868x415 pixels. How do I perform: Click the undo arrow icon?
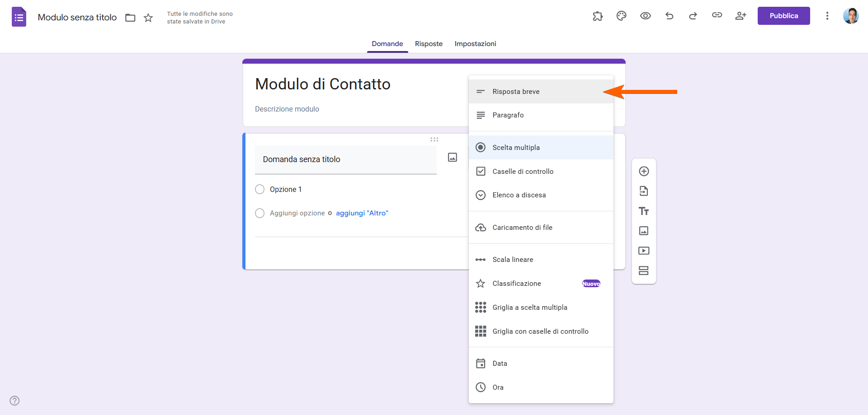click(669, 16)
